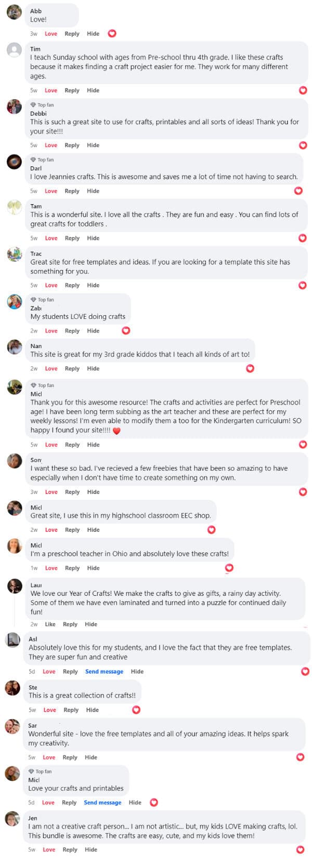
Task: Open Tim's profile avatar
Action: (14, 50)
